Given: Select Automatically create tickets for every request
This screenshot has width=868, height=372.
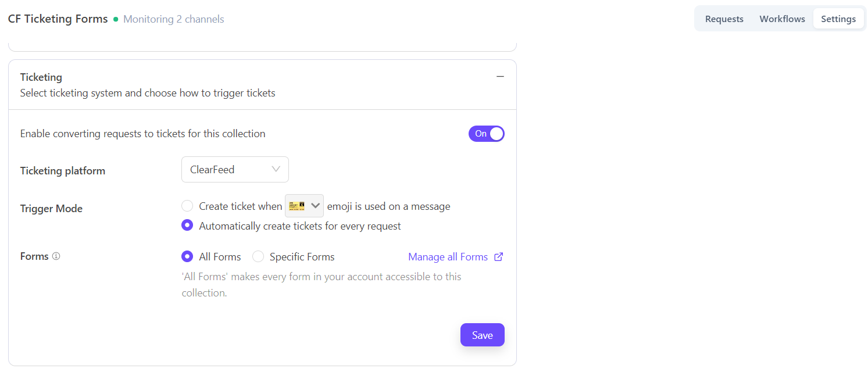Looking at the screenshot, I should point(187,226).
